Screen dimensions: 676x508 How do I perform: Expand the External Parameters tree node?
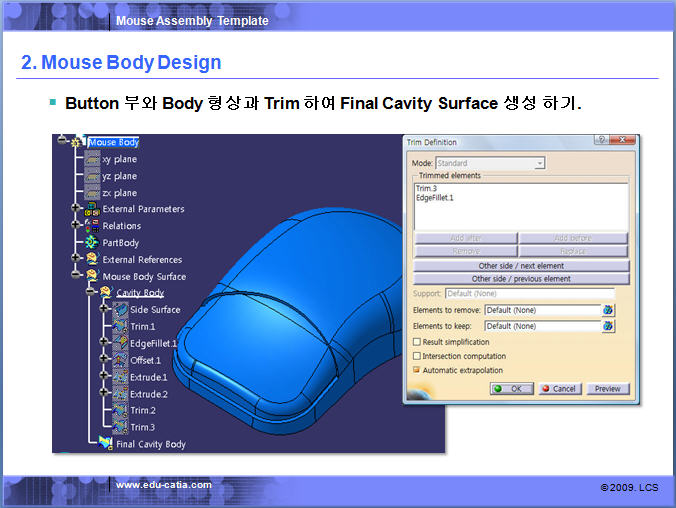pos(76,209)
